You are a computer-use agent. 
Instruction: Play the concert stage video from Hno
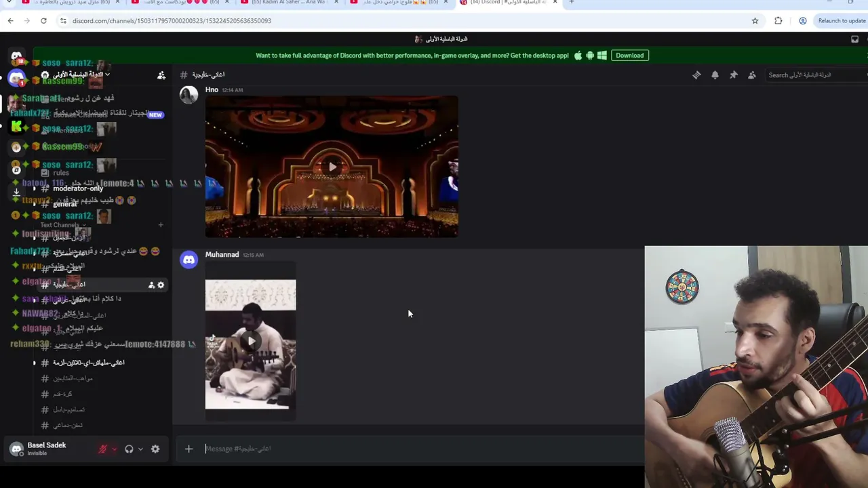[x=332, y=167]
